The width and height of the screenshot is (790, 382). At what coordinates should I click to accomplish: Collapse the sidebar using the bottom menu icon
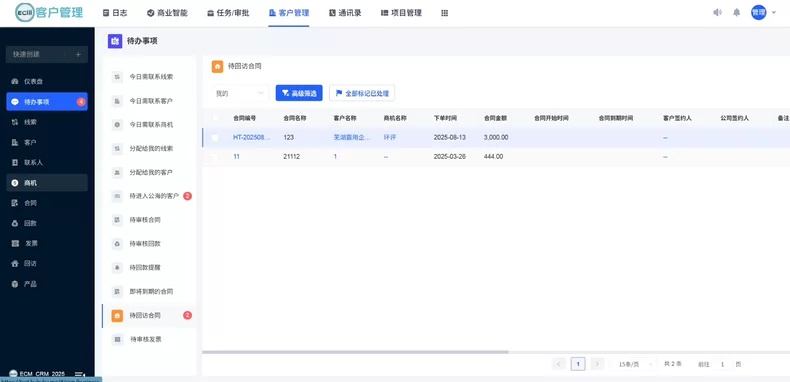click(80, 374)
